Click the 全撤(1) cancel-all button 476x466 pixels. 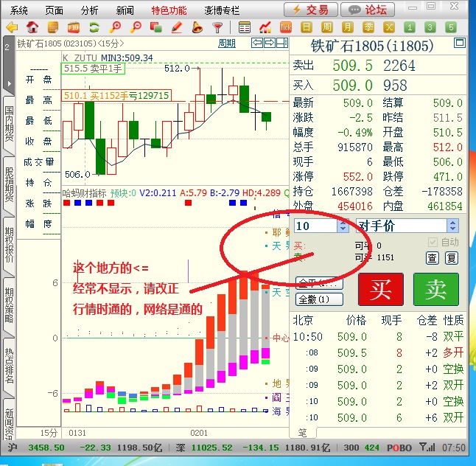[x=319, y=299]
